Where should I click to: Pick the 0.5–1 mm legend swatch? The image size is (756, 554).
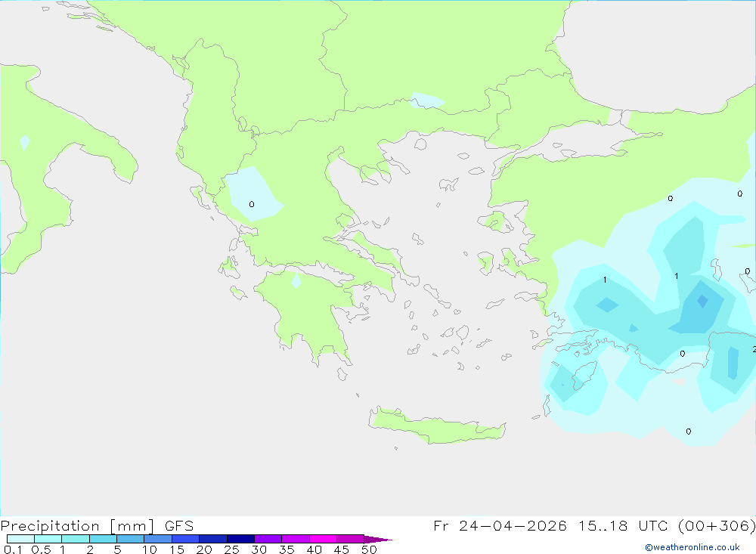click(48, 539)
